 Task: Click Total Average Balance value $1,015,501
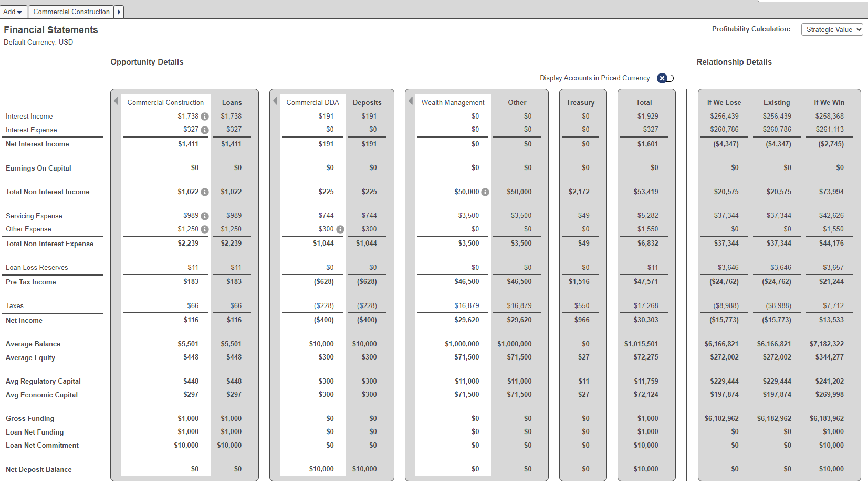tap(641, 344)
